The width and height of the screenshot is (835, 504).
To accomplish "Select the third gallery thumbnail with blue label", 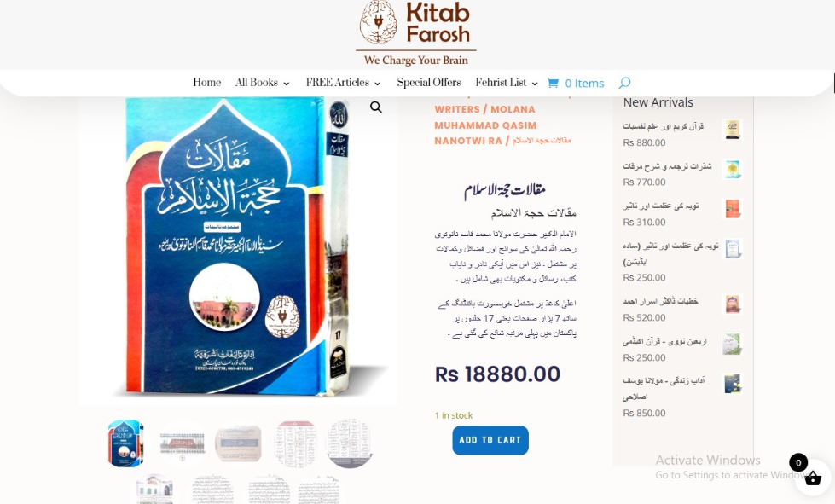I will 238,443.
